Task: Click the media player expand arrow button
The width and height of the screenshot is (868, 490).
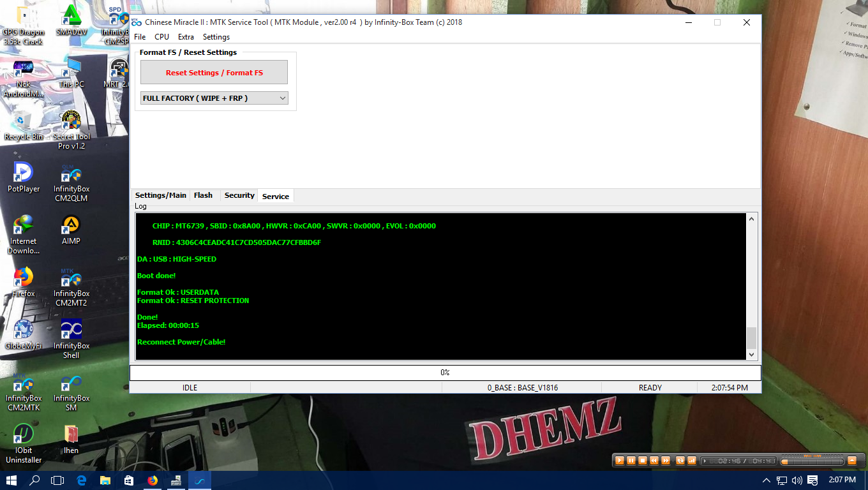Action: point(852,461)
